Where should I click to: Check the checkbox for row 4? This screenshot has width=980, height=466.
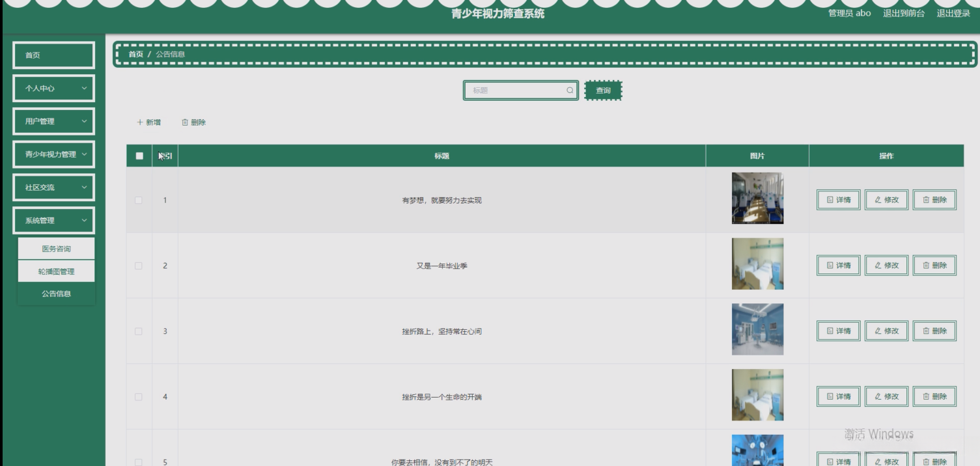tap(139, 396)
